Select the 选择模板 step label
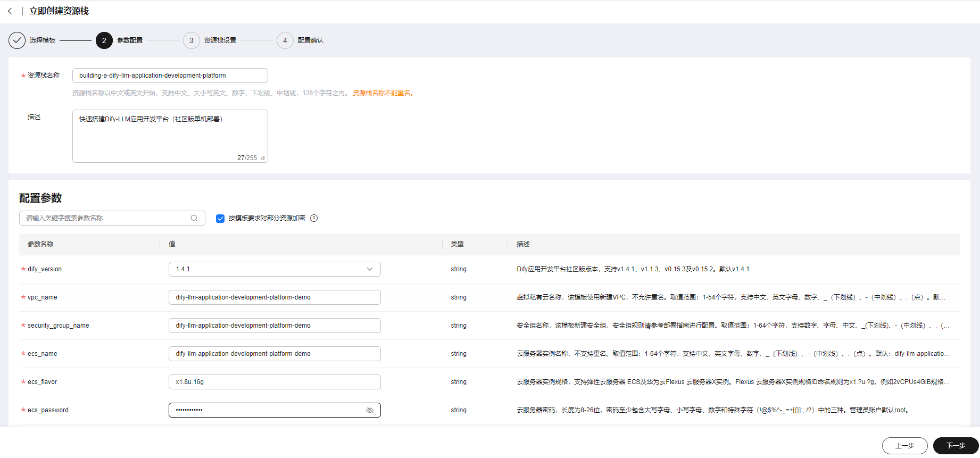 [x=43, y=40]
